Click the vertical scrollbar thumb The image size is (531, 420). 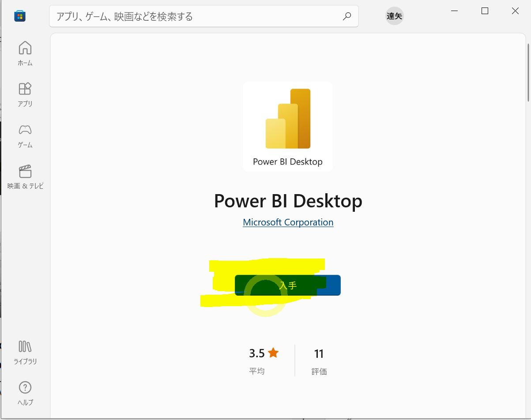(528, 72)
